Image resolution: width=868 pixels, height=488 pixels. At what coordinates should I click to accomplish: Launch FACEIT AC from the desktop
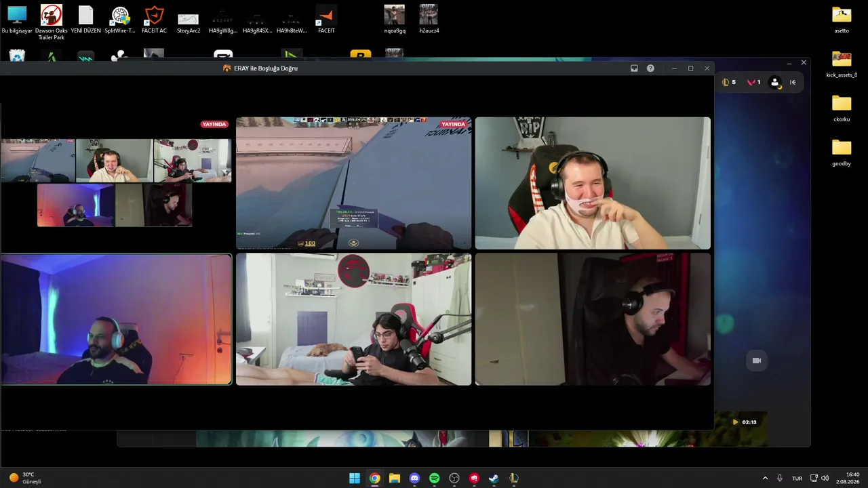154,20
